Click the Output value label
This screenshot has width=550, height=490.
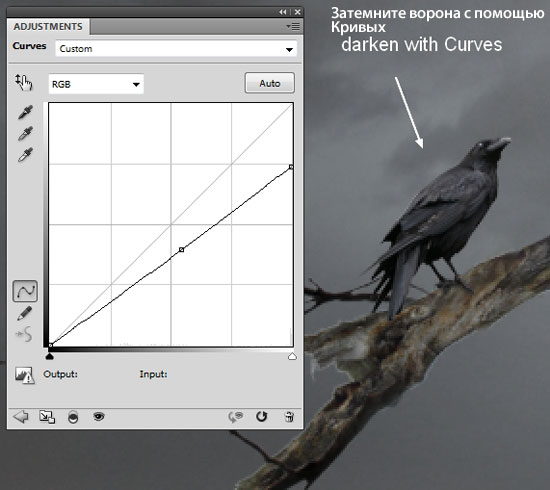[60, 374]
